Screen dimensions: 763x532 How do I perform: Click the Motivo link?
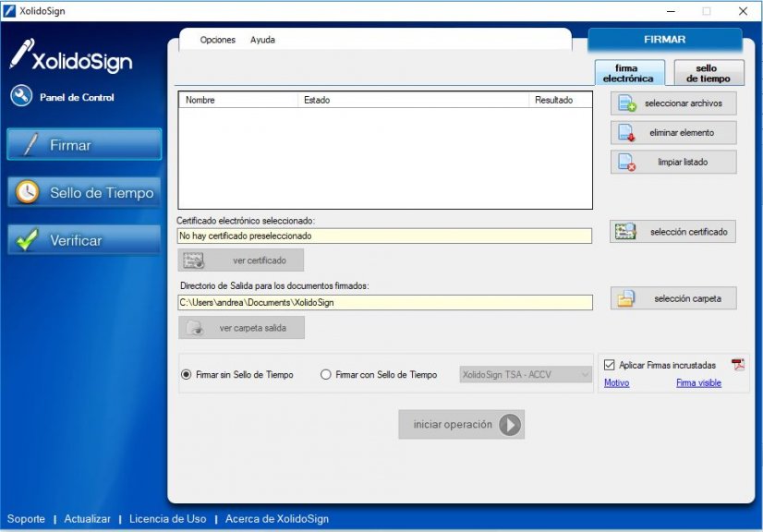(x=616, y=383)
